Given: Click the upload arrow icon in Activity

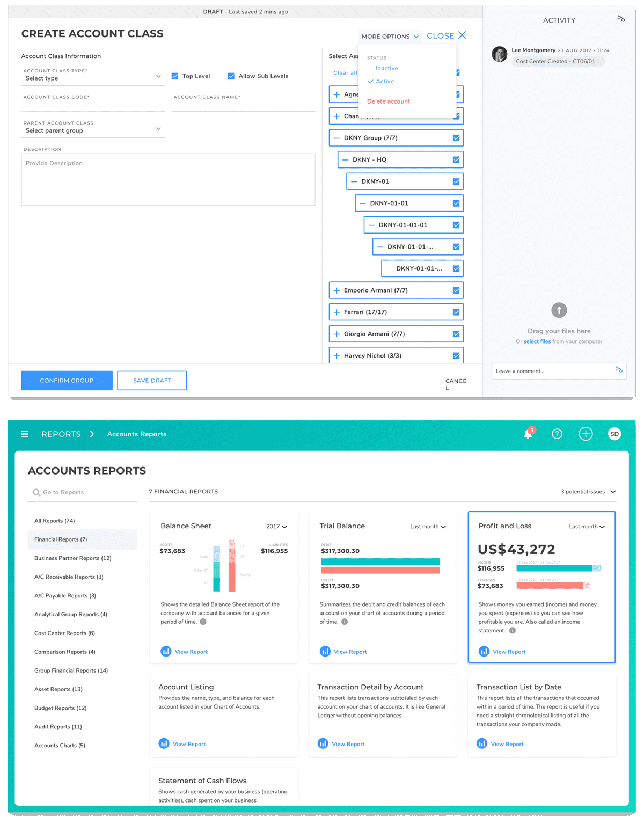Looking at the screenshot, I should [559, 310].
